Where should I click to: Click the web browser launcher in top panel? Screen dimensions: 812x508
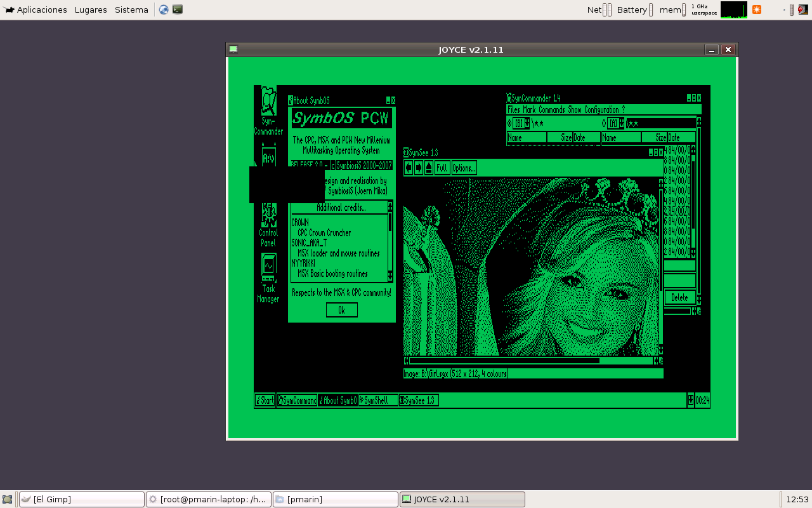point(164,10)
